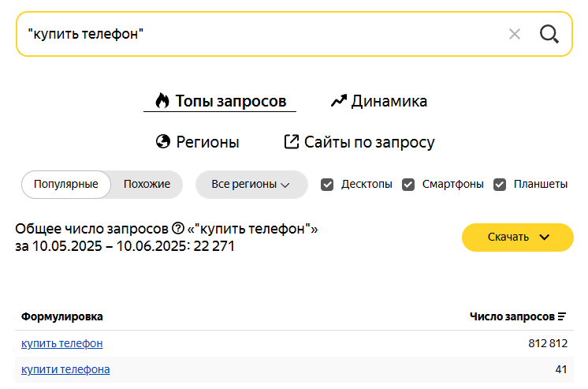Focus the search field containing "купить телефон"

[262, 34]
